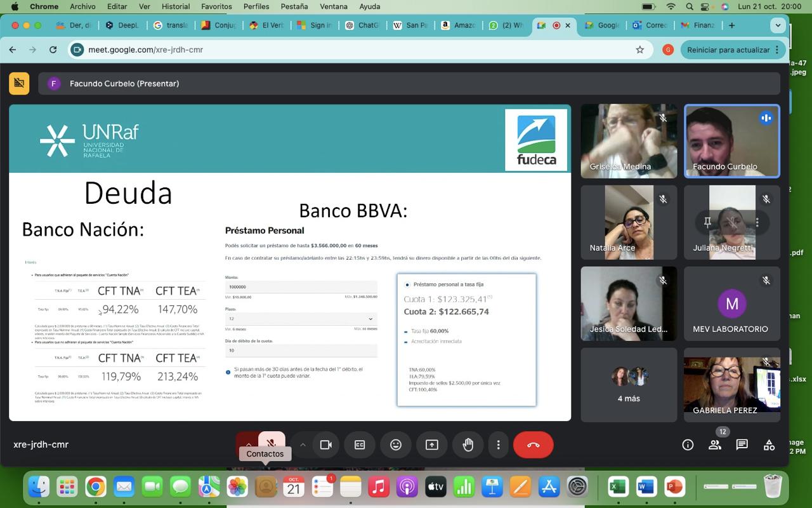The width and height of the screenshot is (812, 508).
Task: Select Facundo Curbelo's video tile
Action: point(732,140)
